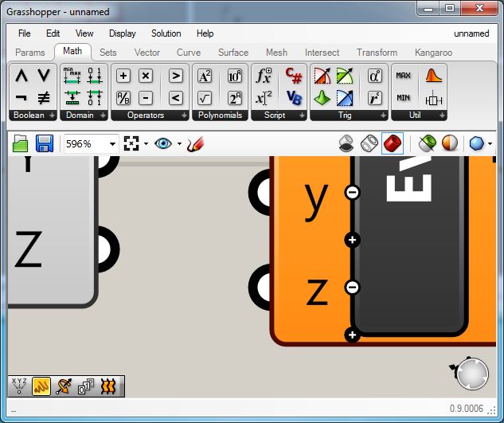Viewport: 504px width, 423px height.
Task: Click the Zoom Extents icon
Action: tap(131, 143)
